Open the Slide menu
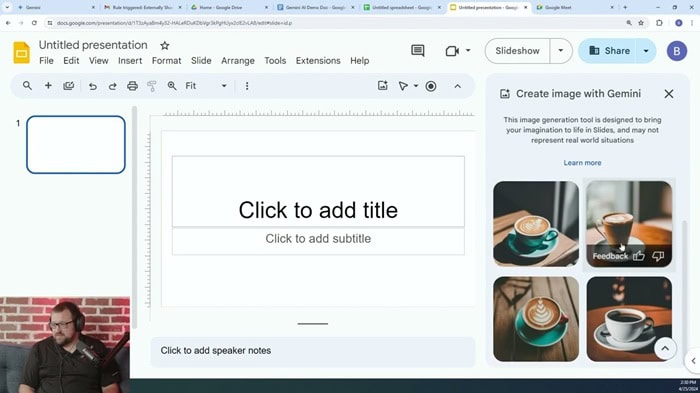 point(201,61)
